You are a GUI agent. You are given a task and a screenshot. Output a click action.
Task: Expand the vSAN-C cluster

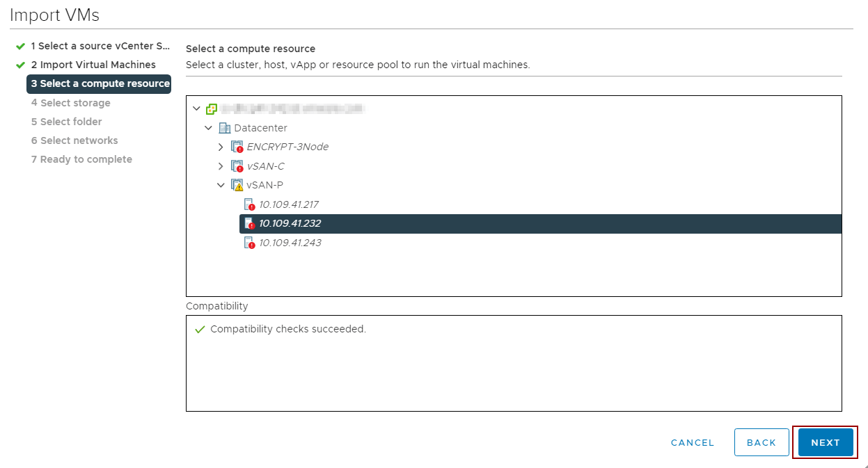pos(221,166)
